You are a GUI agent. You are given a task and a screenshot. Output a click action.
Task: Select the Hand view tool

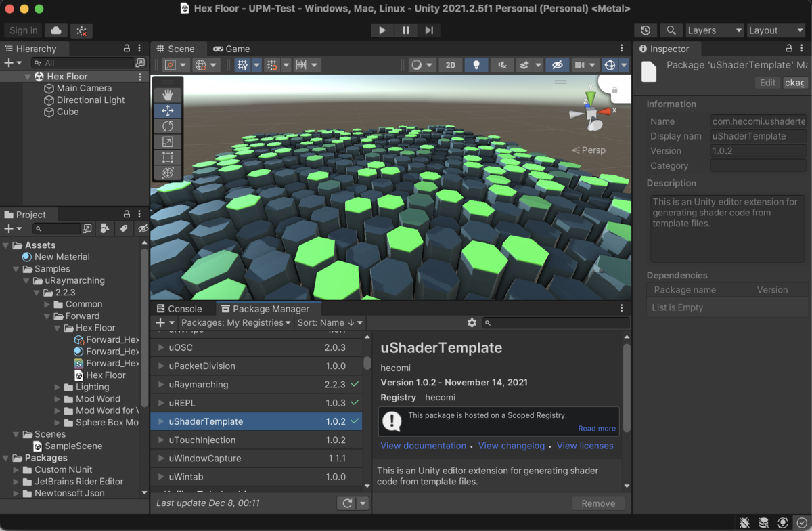[168, 95]
